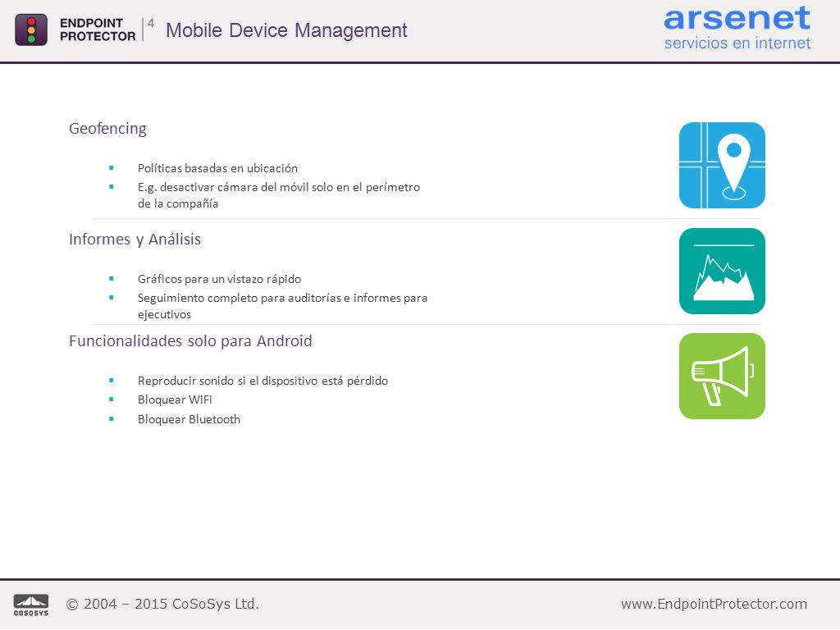Select 'Gráficos para un vistazo rápido' bullet
The image size is (840, 630).
coord(219,279)
